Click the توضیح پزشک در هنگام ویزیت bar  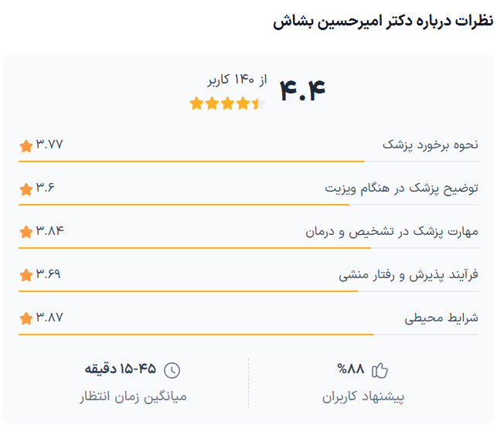[248, 205]
